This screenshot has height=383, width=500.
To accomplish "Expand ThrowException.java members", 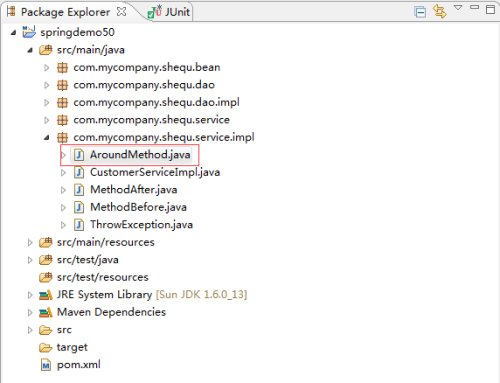I will (63, 225).
